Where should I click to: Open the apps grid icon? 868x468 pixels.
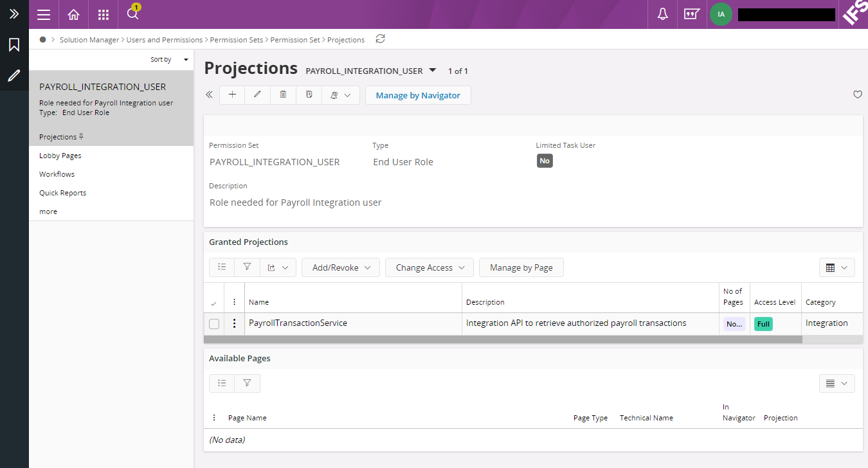[x=104, y=14]
